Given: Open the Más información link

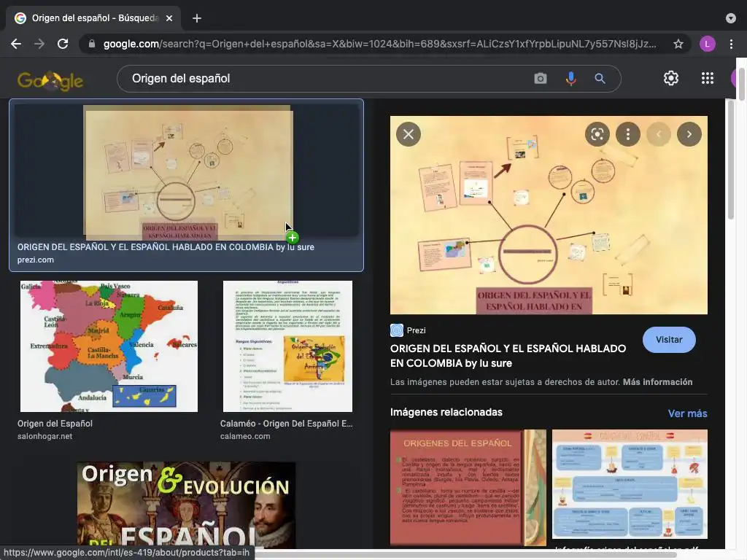Looking at the screenshot, I should pyautogui.click(x=657, y=382).
